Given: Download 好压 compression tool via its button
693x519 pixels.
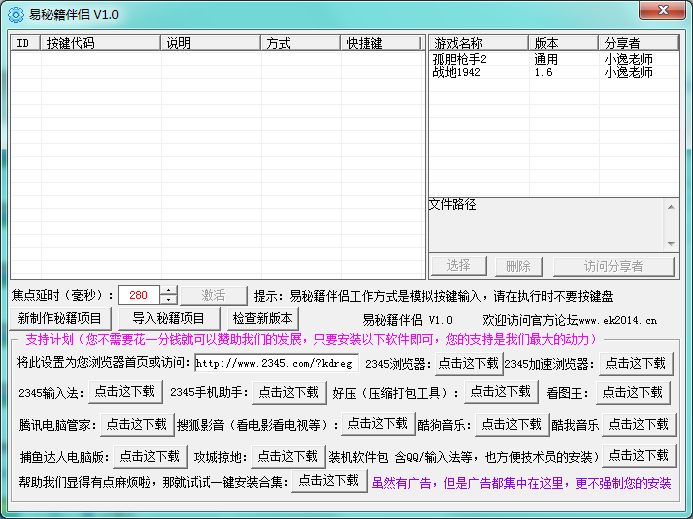Looking at the screenshot, I should 501,392.
